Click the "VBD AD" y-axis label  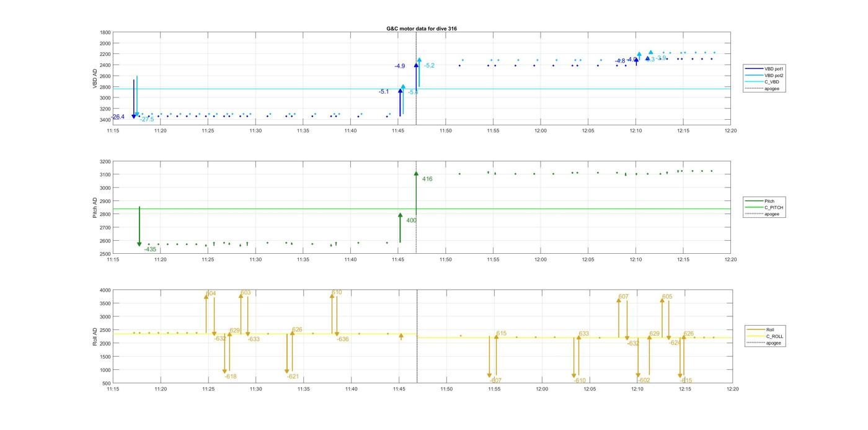pos(95,77)
